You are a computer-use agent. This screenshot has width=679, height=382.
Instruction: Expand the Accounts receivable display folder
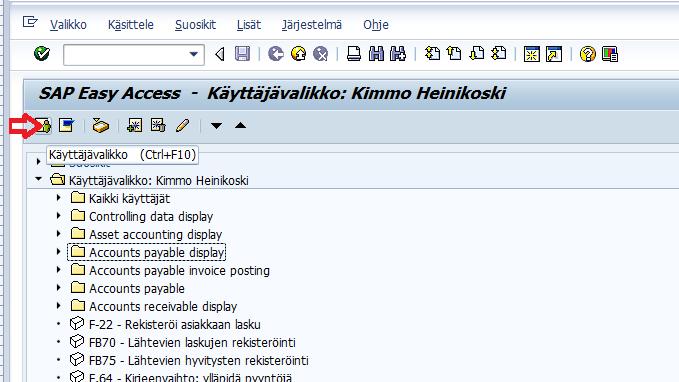pyautogui.click(x=58, y=306)
